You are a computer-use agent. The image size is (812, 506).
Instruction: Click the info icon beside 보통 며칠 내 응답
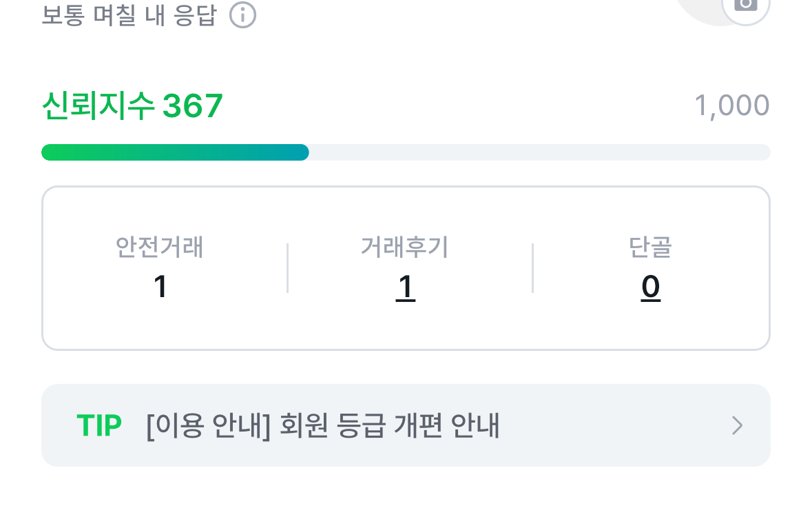tap(242, 14)
